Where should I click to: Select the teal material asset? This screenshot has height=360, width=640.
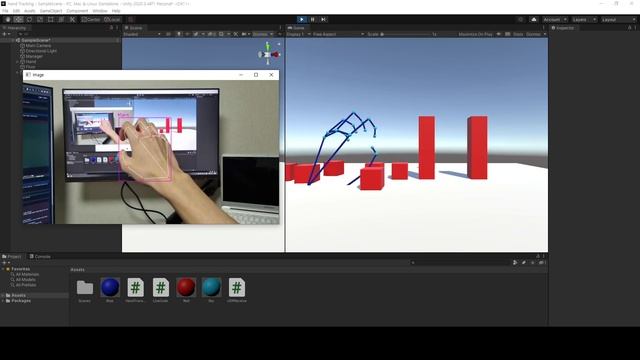(x=211, y=290)
